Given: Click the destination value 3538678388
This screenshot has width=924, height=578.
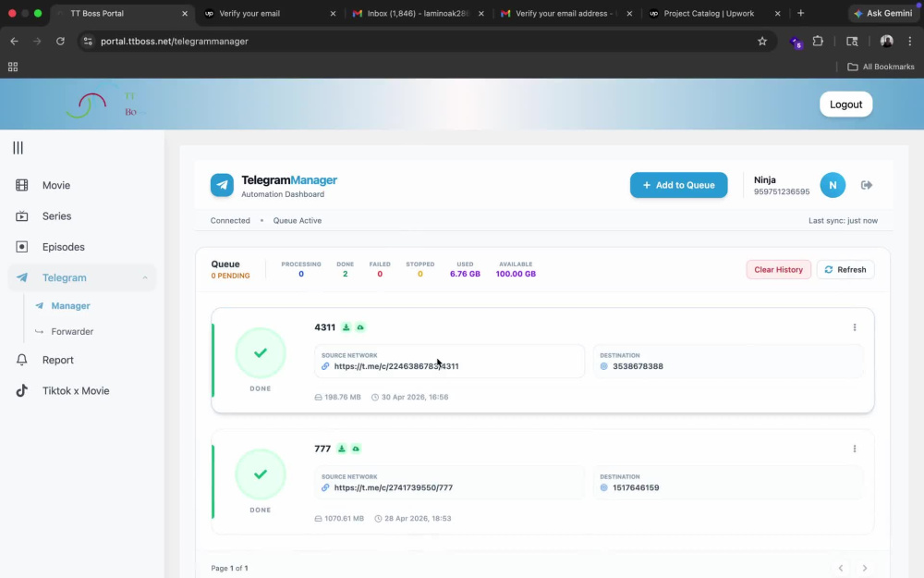Looking at the screenshot, I should [638, 366].
